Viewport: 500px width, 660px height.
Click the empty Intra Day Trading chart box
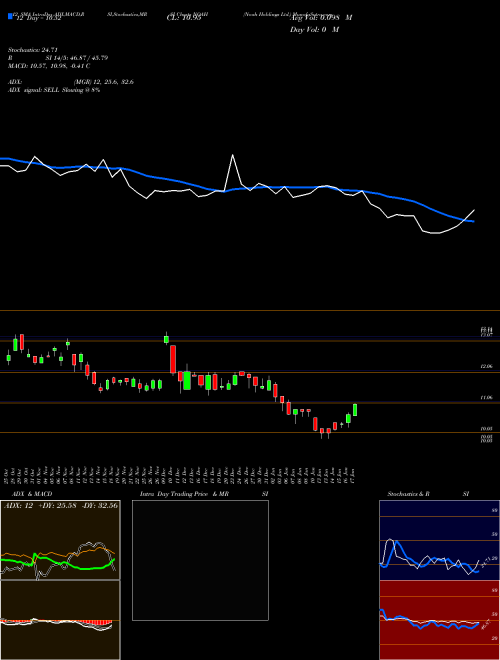point(200,560)
